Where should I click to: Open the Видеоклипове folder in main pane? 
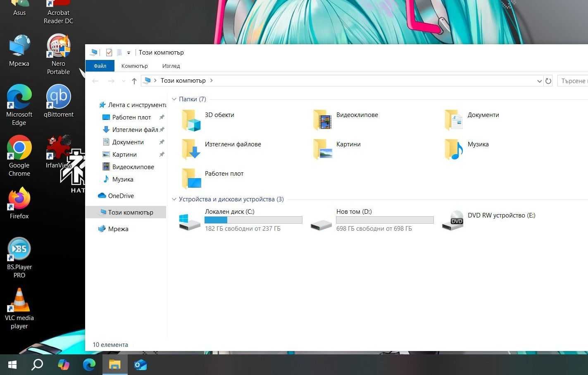(345, 120)
